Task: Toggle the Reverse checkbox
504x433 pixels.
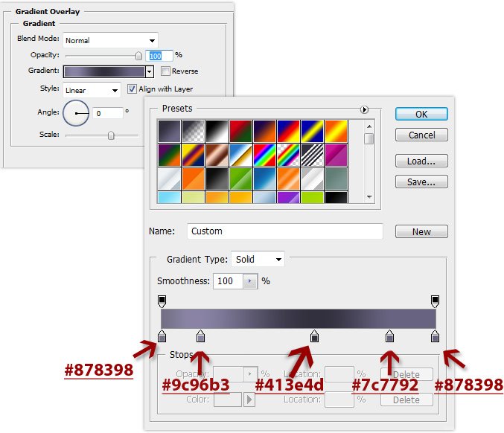Action: pyautogui.click(x=165, y=71)
